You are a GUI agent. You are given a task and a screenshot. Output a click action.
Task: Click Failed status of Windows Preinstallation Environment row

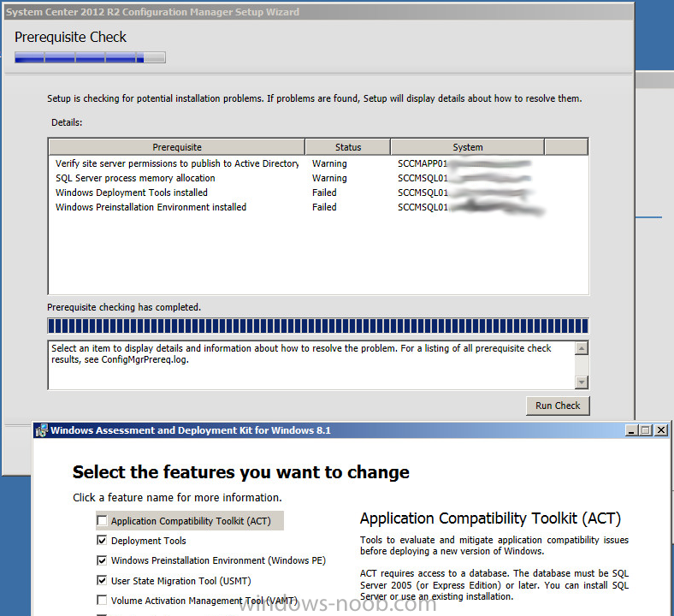[x=324, y=207]
